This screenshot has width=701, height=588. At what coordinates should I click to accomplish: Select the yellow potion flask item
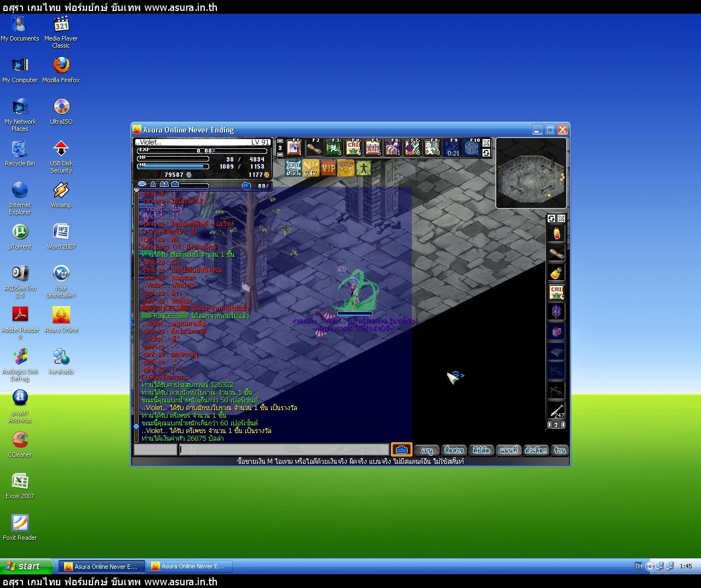[556, 273]
